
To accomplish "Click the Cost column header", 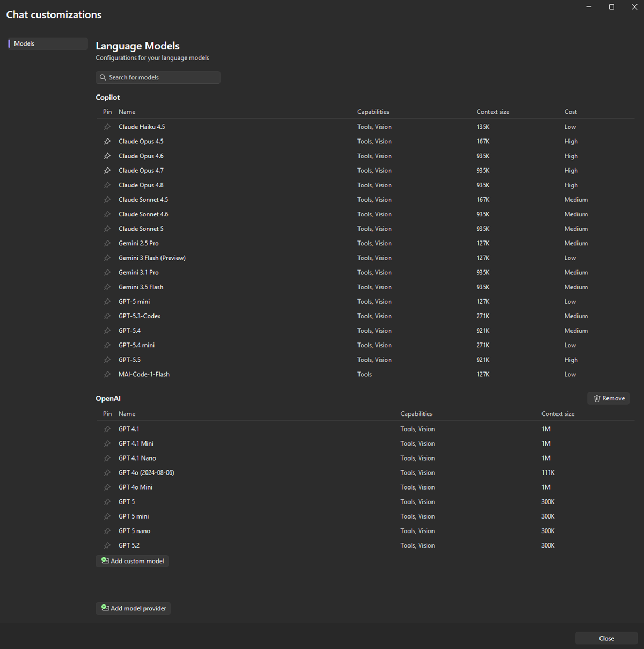I will (x=570, y=112).
